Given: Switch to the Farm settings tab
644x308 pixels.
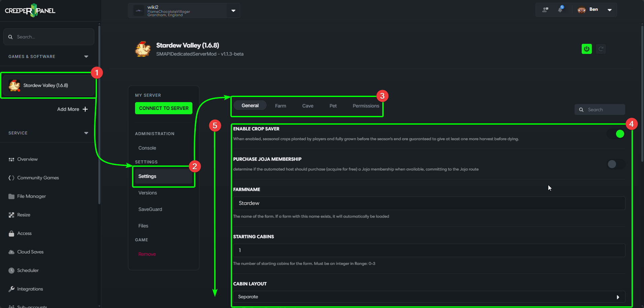Looking at the screenshot, I should [280, 106].
